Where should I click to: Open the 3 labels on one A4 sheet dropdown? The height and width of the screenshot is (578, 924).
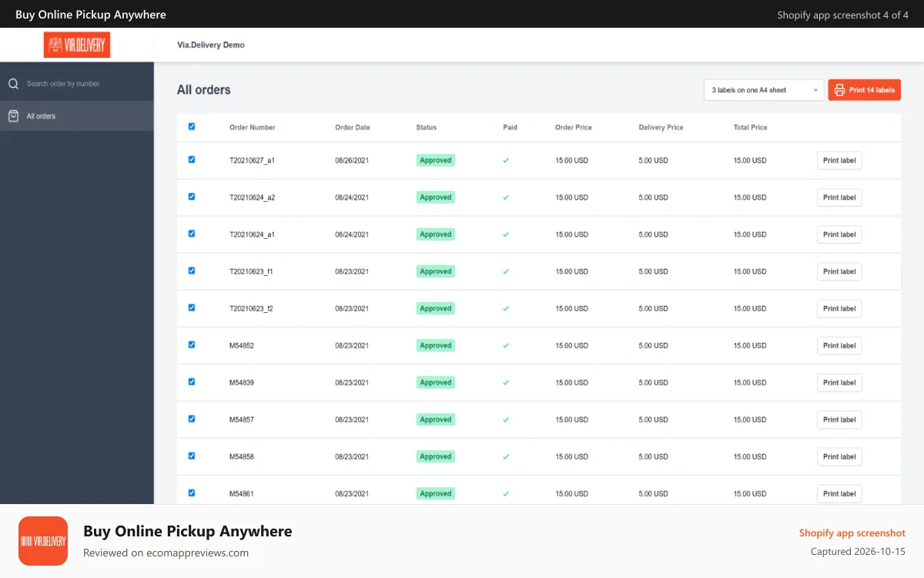coord(764,90)
